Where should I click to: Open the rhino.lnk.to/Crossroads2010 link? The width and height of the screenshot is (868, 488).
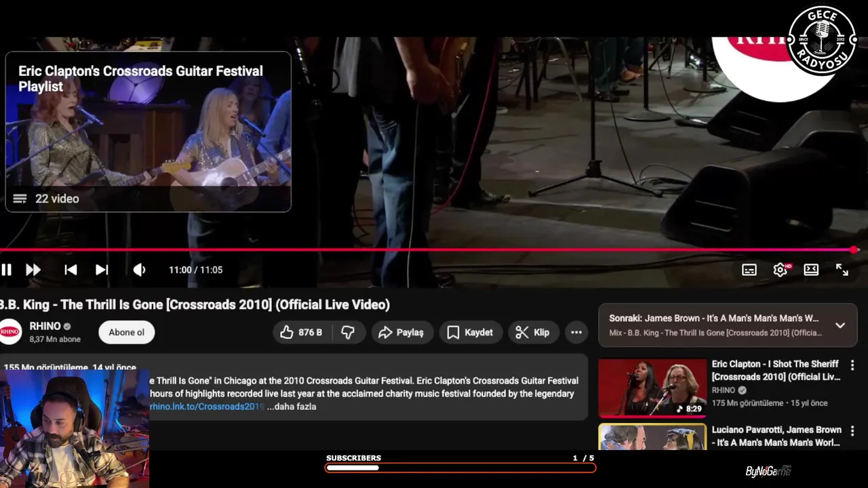coord(206,407)
